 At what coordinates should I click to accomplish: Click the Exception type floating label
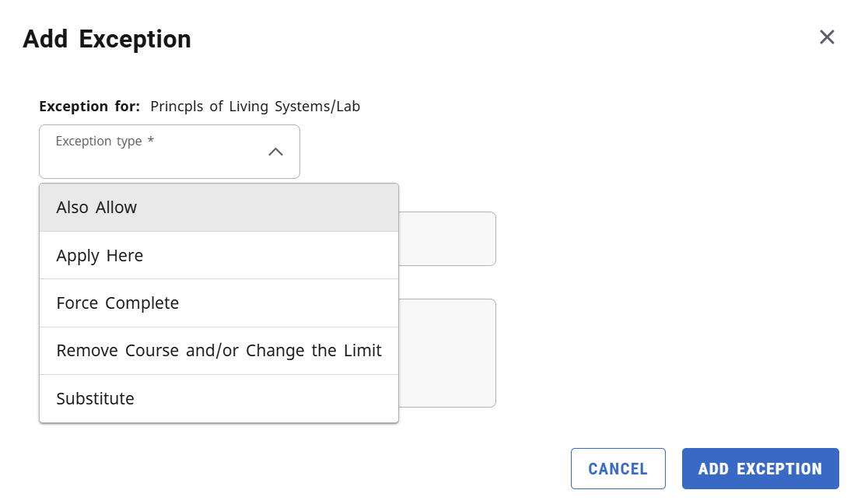coord(99,141)
